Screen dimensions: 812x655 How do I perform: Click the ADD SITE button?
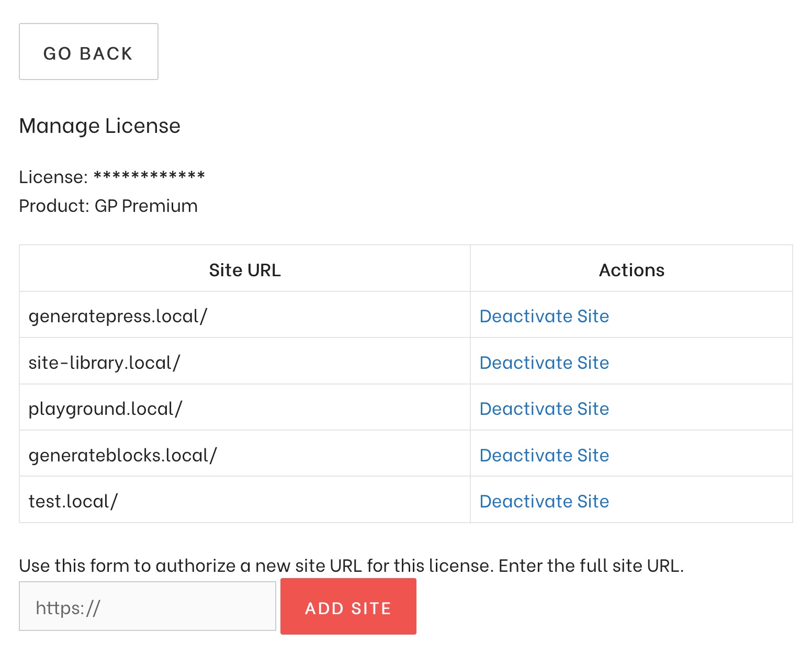(347, 606)
